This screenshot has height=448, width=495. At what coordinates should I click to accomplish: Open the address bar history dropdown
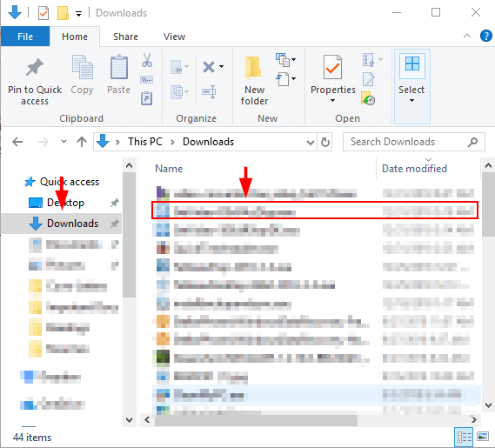pyautogui.click(x=311, y=143)
